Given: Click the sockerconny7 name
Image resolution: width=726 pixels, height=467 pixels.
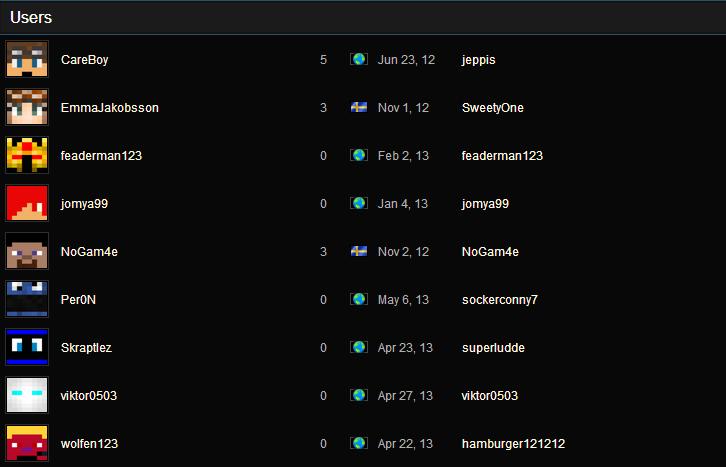Looking at the screenshot, I should (499, 300).
